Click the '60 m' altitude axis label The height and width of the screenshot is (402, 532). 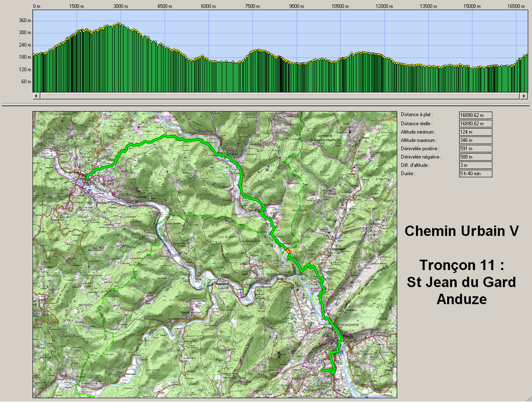click(x=26, y=82)
